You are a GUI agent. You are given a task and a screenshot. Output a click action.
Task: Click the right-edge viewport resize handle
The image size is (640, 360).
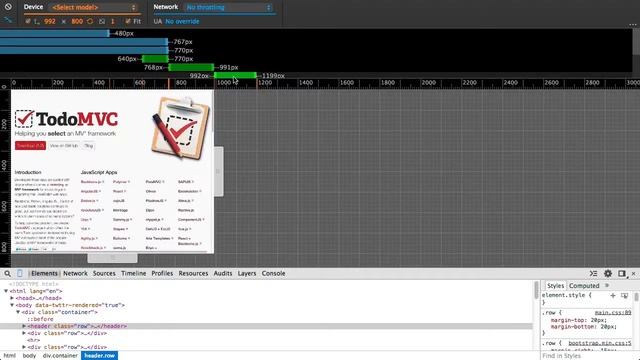(218, 171)
